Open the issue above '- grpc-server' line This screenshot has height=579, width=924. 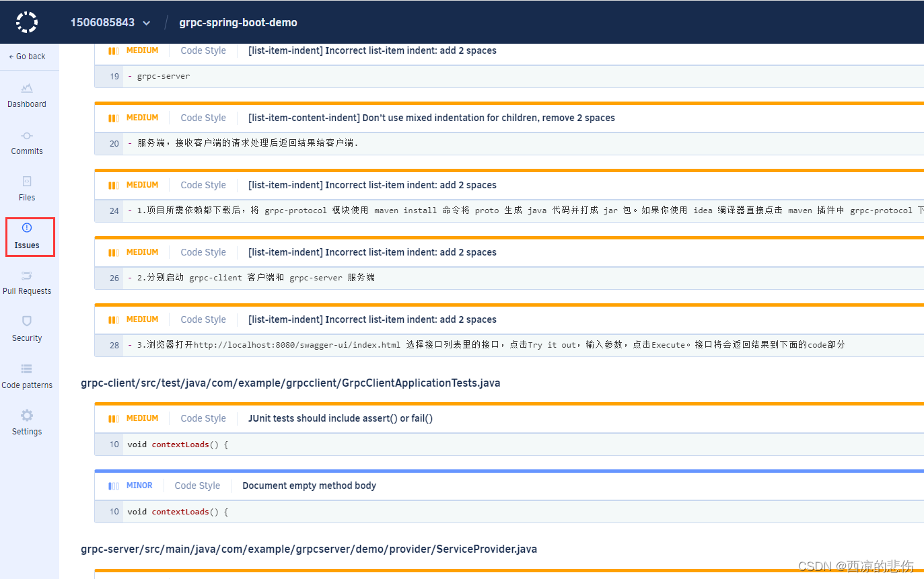click(372, 50)
